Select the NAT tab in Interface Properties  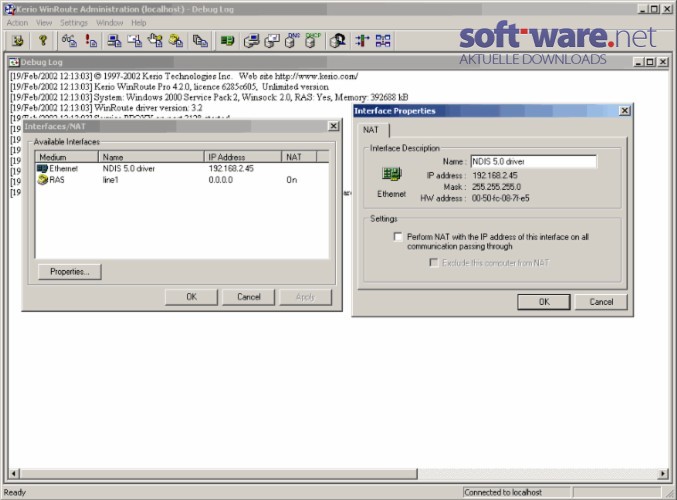coord(371,130)
